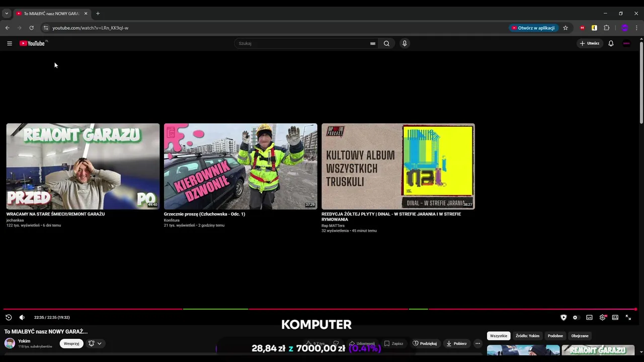Open the Chrome extensions puzzle menu
The width and height of the screenshot is (644, 362).
tap(606, 28)
